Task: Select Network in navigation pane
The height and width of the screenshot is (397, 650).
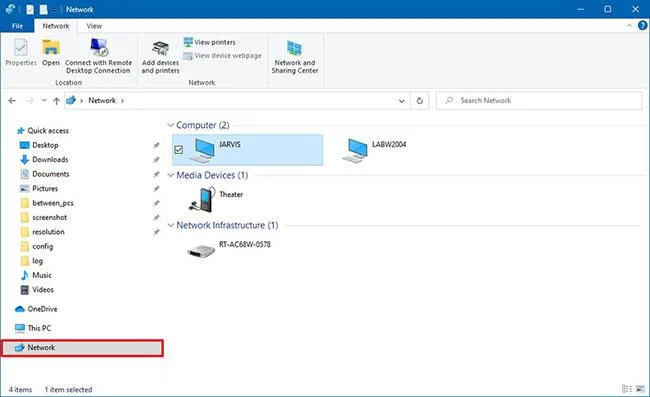Action: click(82, 348)
